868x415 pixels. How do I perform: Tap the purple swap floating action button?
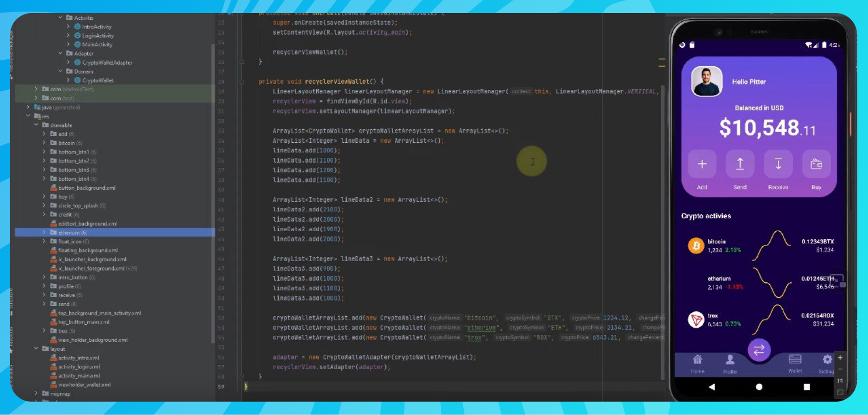tap(759, 350)
